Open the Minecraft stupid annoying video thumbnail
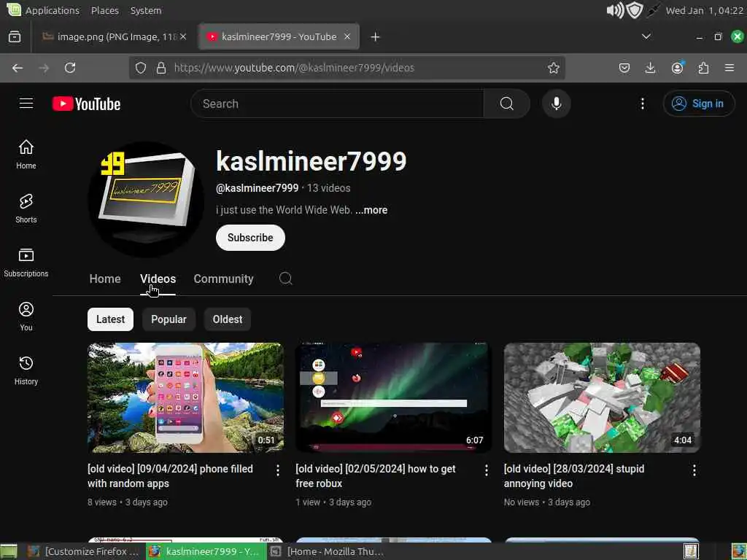The width and height of the screenshot is (747, 560). coord(602,397)
